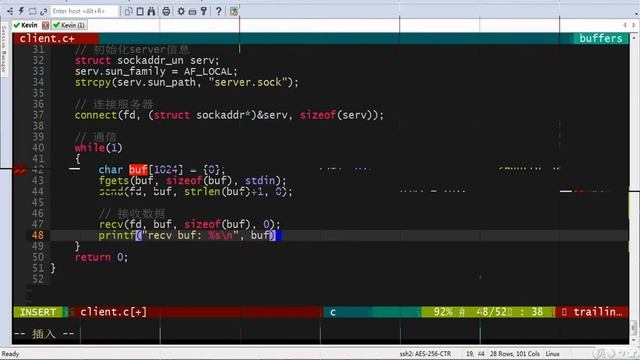Click the filetype 'c' in status line
Viewport: 640px width, 360px height.
click(x=333, y=312)
